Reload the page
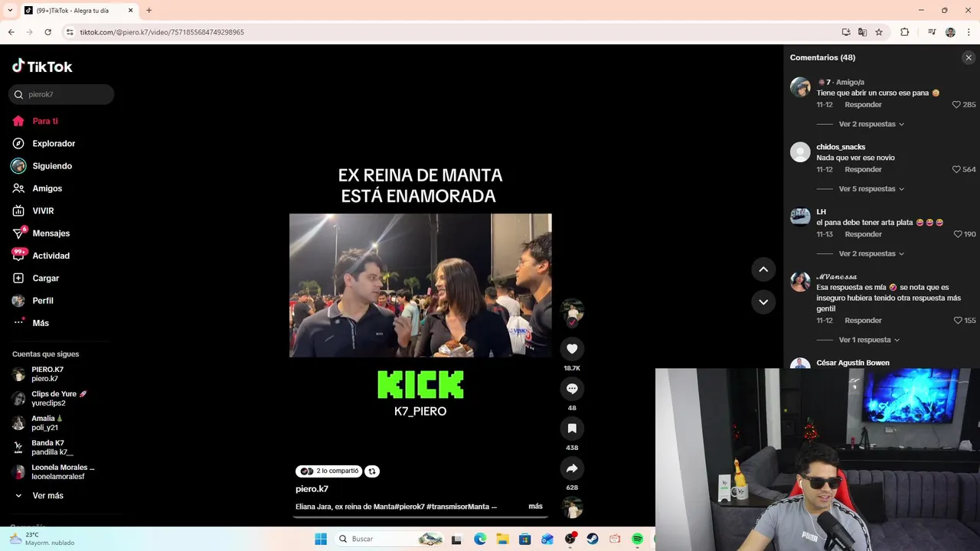980x551 pixels. [48, 32]
